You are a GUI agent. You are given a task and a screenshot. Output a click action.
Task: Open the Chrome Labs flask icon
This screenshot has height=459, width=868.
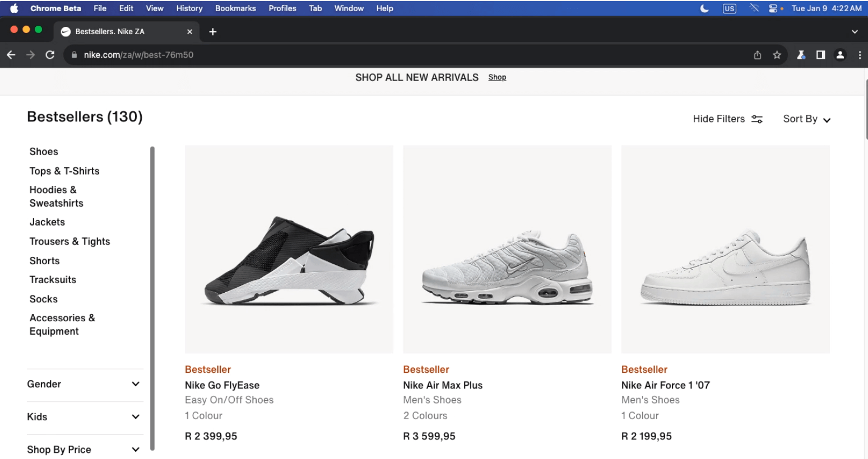click(x=801, y=55)
